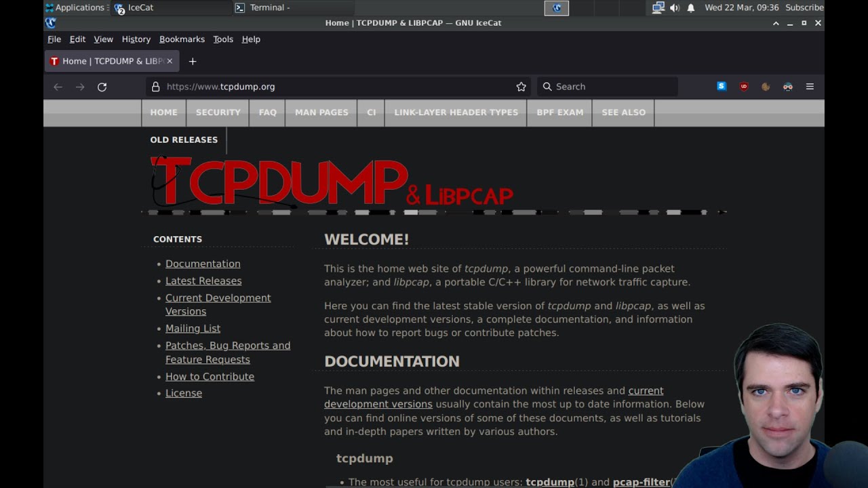The width and height of the screenshot is (868, 488).
Task: Jump to Latest Releases section
Action: coord(203,281)
